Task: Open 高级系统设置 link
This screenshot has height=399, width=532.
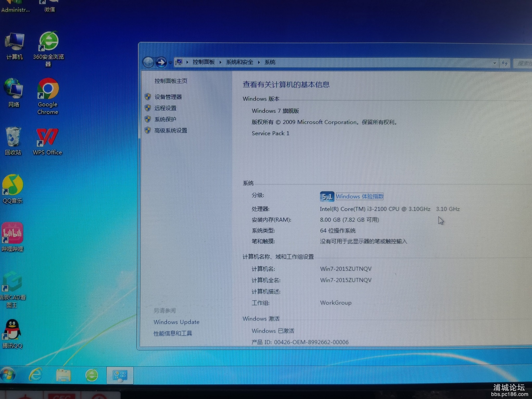Action: pyautogui.click(x=170, y=130)
